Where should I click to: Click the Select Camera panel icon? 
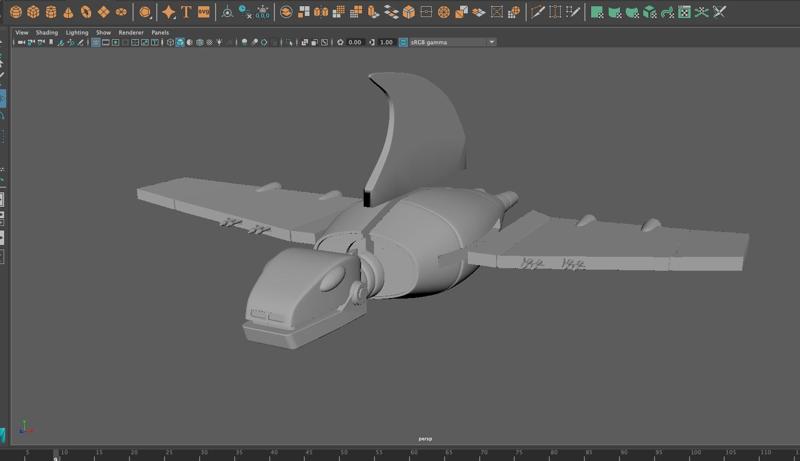point(21,42)
